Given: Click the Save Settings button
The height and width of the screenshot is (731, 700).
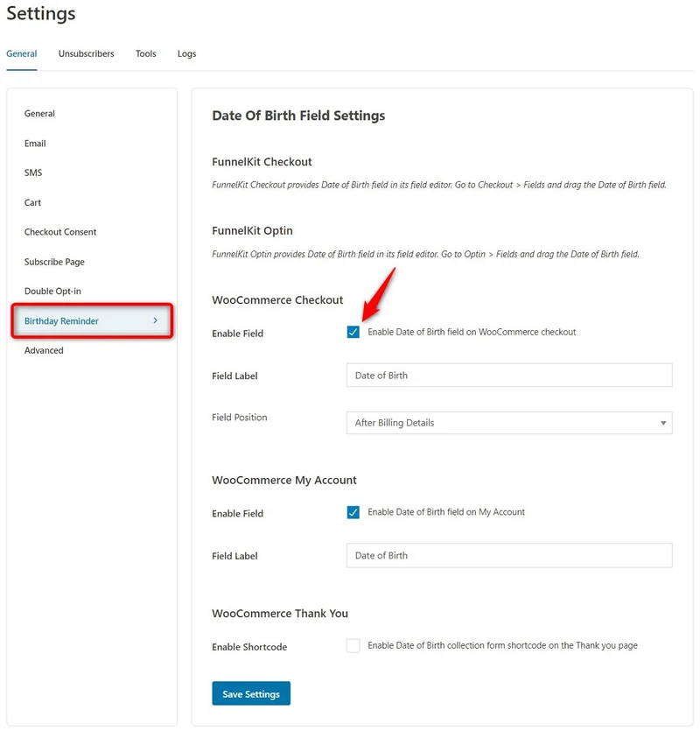Looking at the screenshot, I should tap(251, 693).
